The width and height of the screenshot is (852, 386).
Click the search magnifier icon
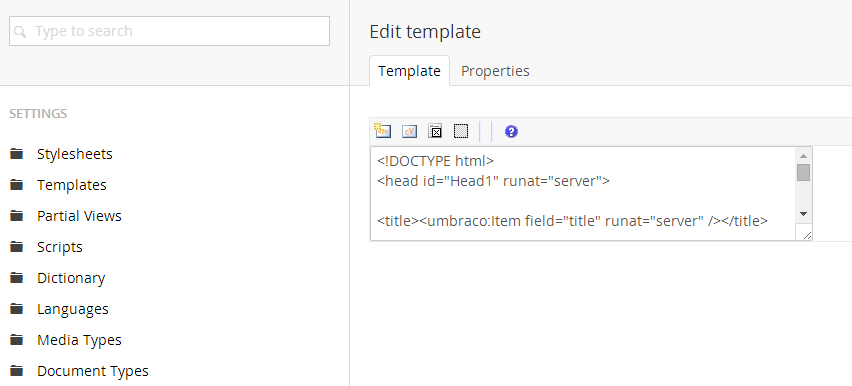(x=20, y=32)
